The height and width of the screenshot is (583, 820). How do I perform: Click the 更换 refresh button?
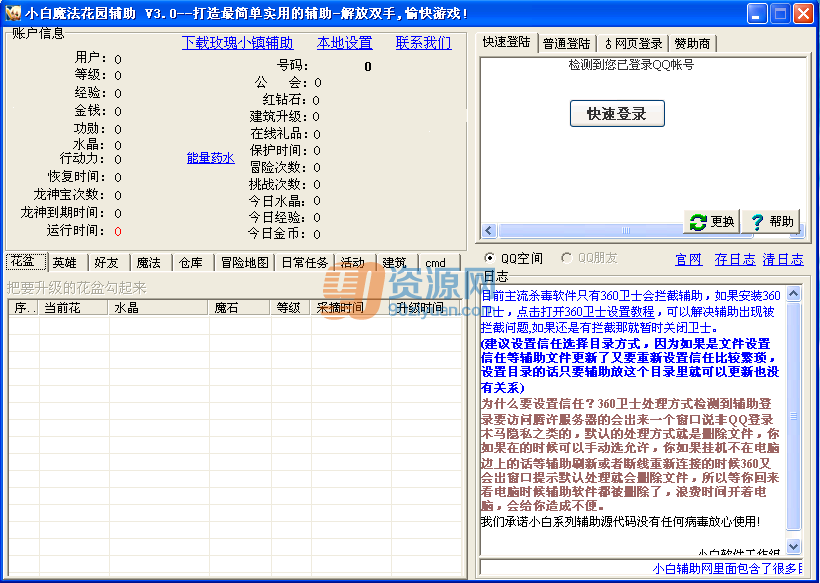pyautogui.click(x=712, y=222)
